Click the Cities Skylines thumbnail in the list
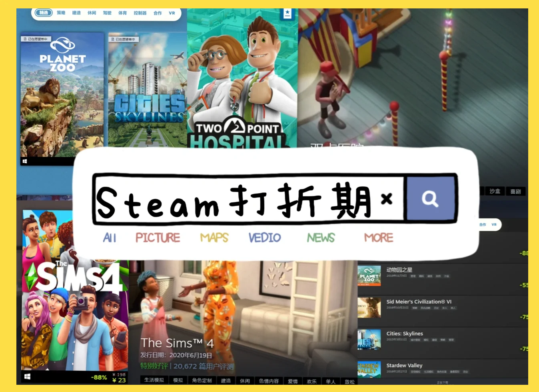 [369, 340]
